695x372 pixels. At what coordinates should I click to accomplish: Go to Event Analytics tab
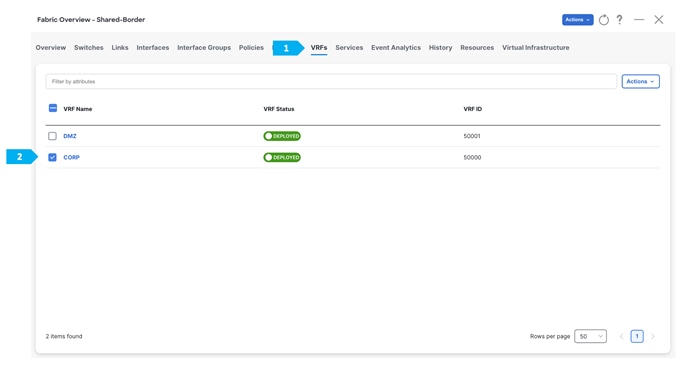coord(396,47)
